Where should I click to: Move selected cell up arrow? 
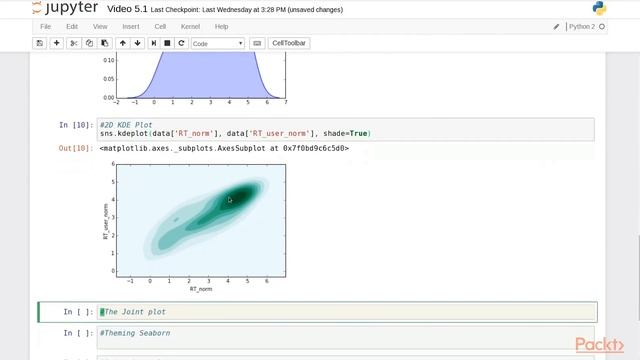(122, 43)
